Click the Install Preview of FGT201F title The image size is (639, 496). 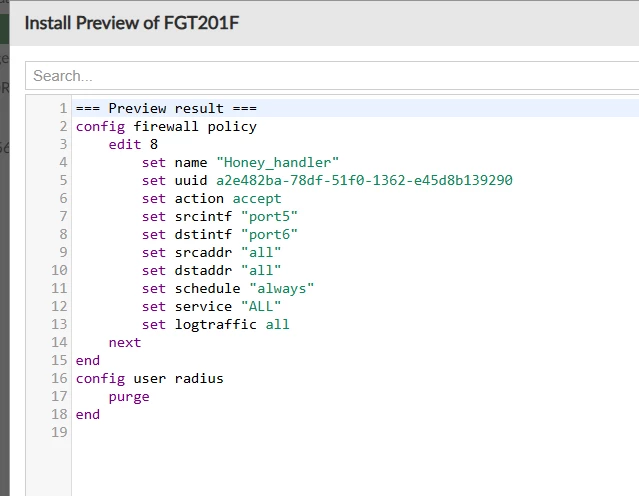[132, 23]
